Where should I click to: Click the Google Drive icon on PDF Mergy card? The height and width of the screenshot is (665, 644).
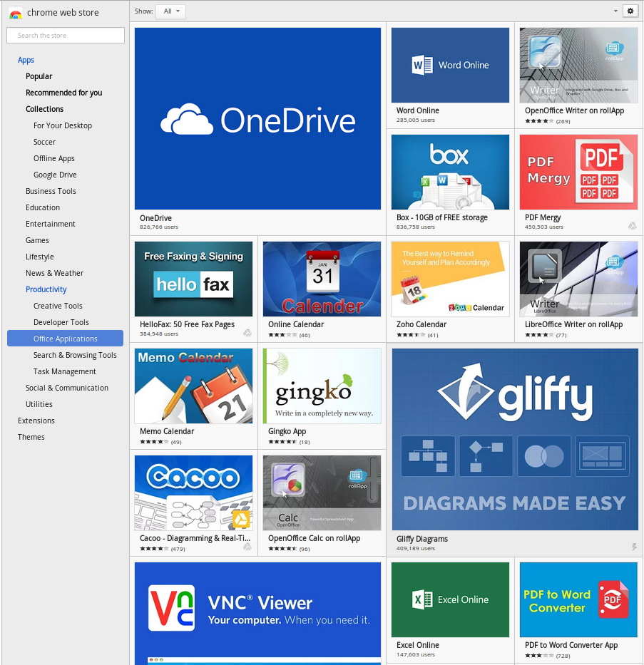632,227
